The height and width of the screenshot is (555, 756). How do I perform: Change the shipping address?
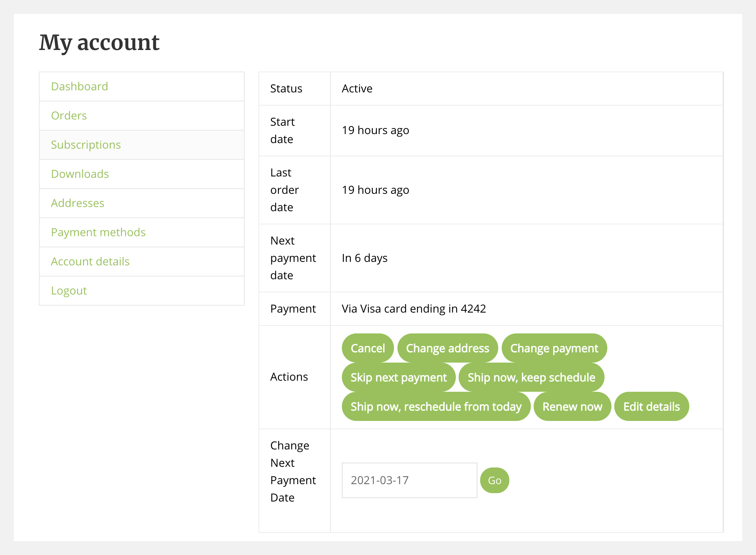click(448, 348)
